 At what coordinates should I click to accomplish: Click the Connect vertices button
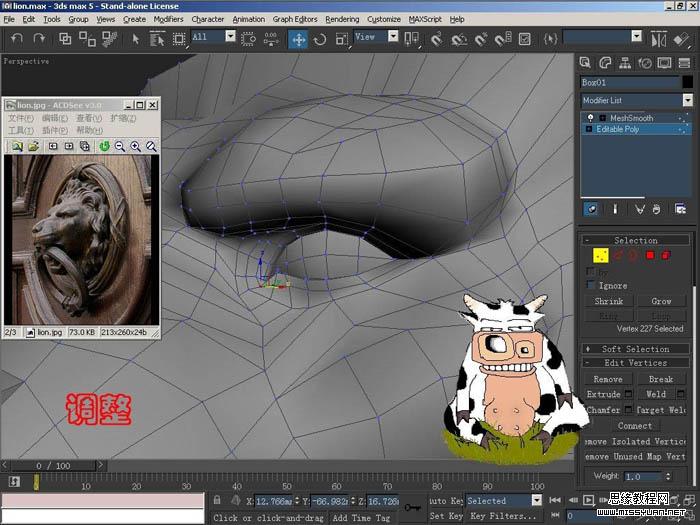point(635,425)
